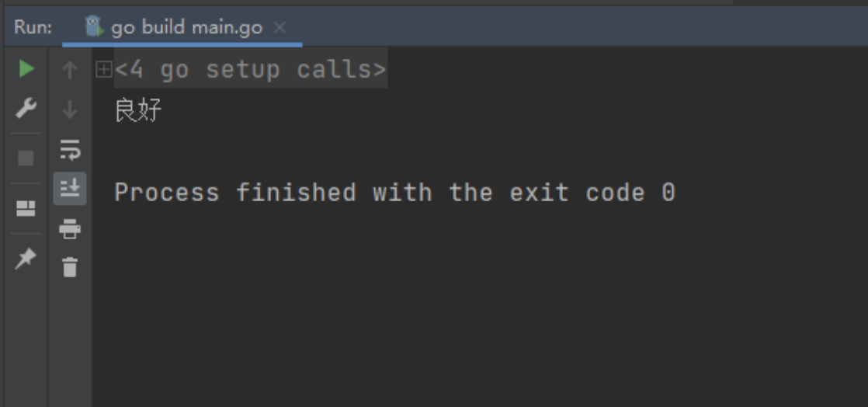Click the 'Process finished' exit code line
The image size is (868, 407).
[394, 193]
